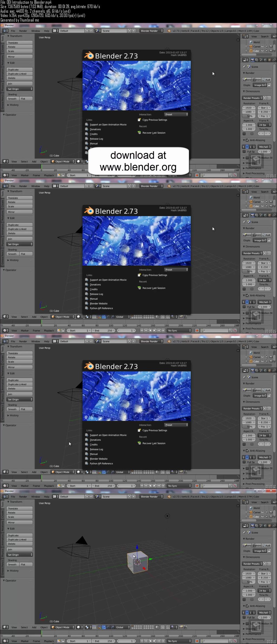
Task: Toggle Sampled Motion Blur checkbox in third frame
Action: tap(247, 468)
